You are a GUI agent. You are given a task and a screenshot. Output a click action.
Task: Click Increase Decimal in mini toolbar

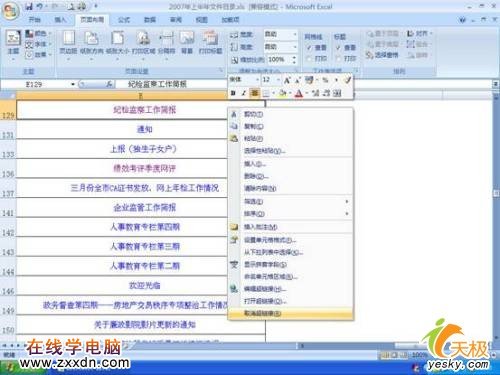[315, 93]
